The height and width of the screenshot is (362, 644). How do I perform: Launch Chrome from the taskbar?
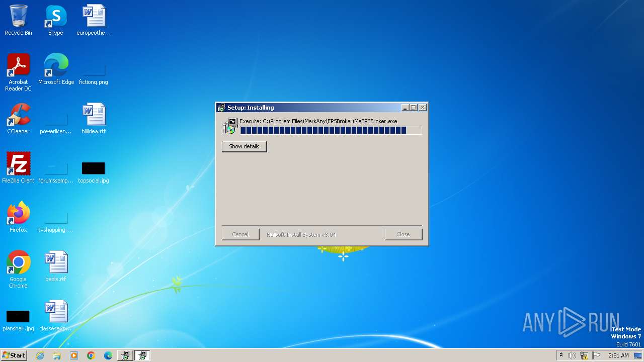tap(91, 355)
